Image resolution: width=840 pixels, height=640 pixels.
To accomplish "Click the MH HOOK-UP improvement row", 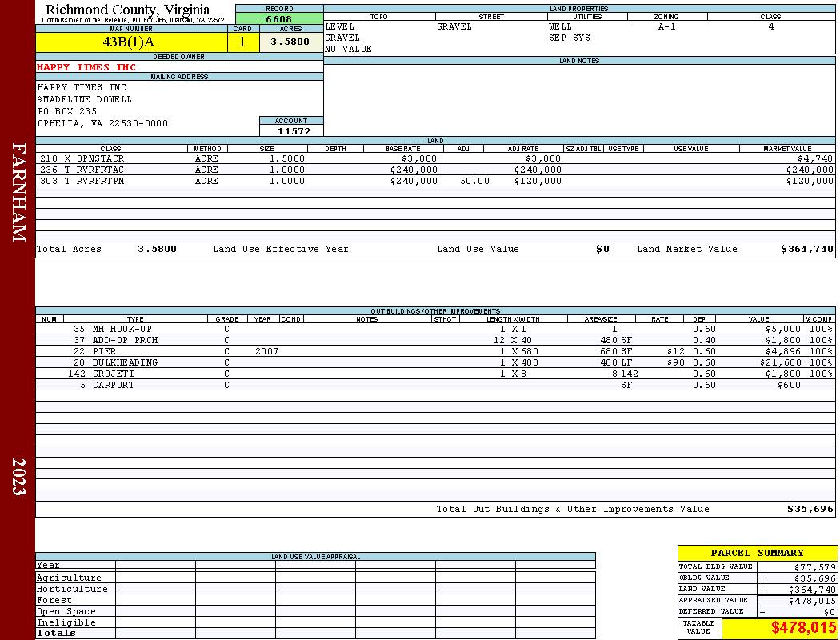I will pos(435,329).
